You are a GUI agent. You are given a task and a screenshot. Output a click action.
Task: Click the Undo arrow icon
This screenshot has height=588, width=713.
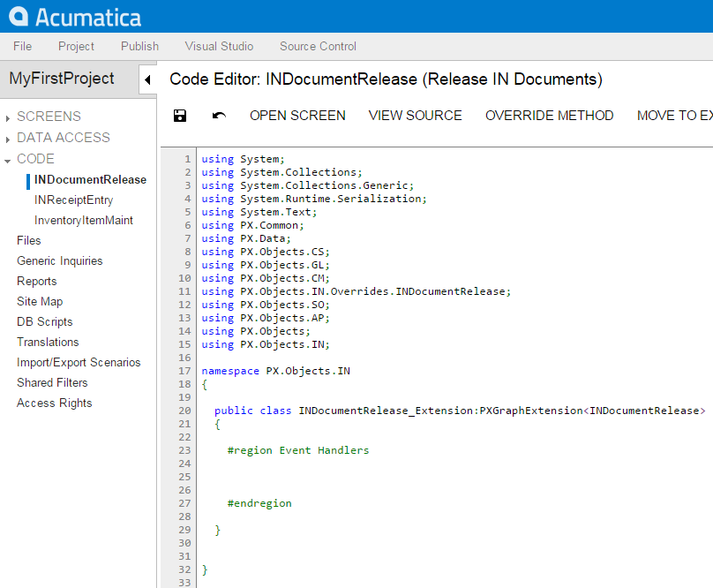[x=219, y=116]
